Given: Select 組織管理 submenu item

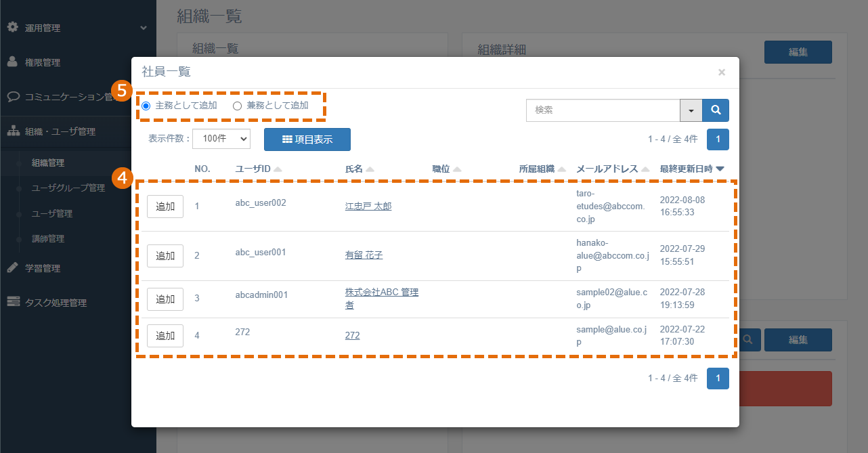Looking at the screenshot, I should click(48, 163).
